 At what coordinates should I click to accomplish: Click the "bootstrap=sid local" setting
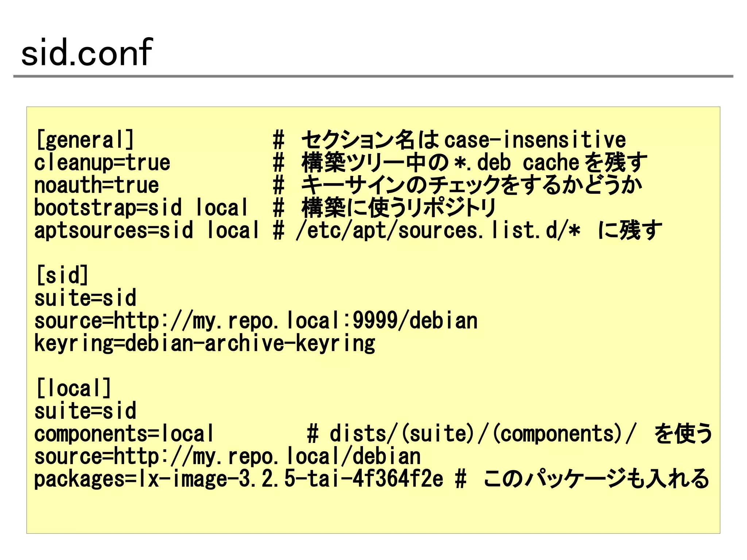tap(141, 208)
